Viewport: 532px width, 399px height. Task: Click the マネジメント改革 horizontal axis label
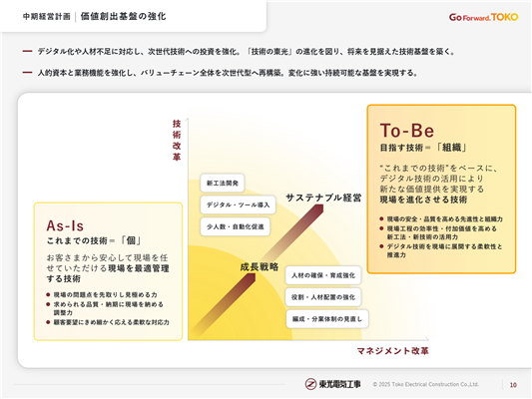coord(392,351)
